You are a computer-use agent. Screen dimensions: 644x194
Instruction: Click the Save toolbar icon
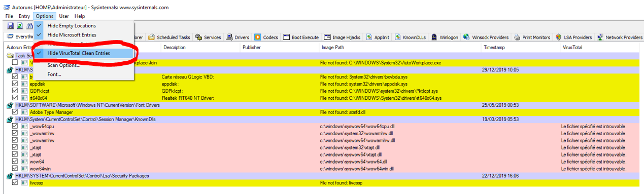(11, 26)
